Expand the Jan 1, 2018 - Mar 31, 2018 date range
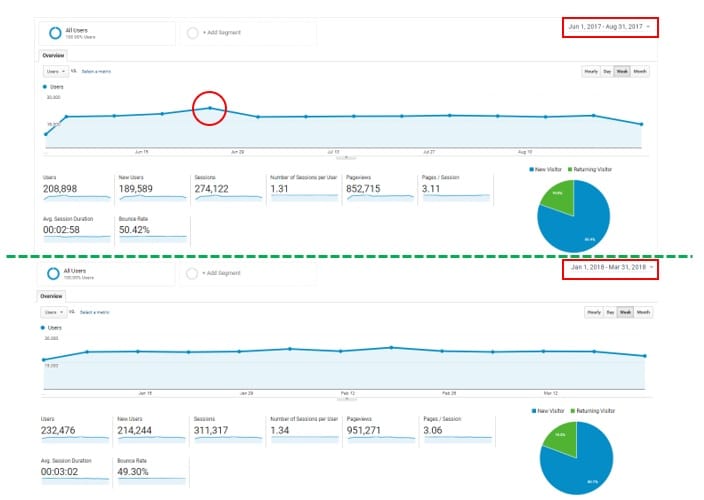Screen dimensions: 704x500 click(610, 267)
